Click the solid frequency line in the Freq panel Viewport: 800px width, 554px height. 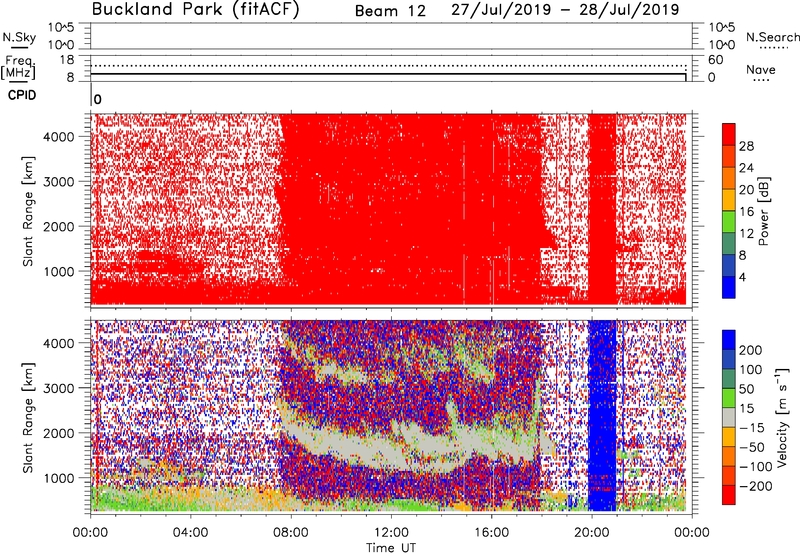tap(388, 74)
